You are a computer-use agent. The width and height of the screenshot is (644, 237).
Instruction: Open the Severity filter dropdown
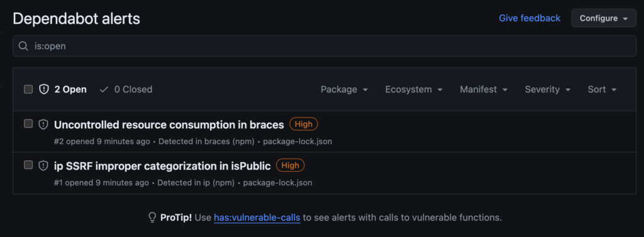click(548, 89)
